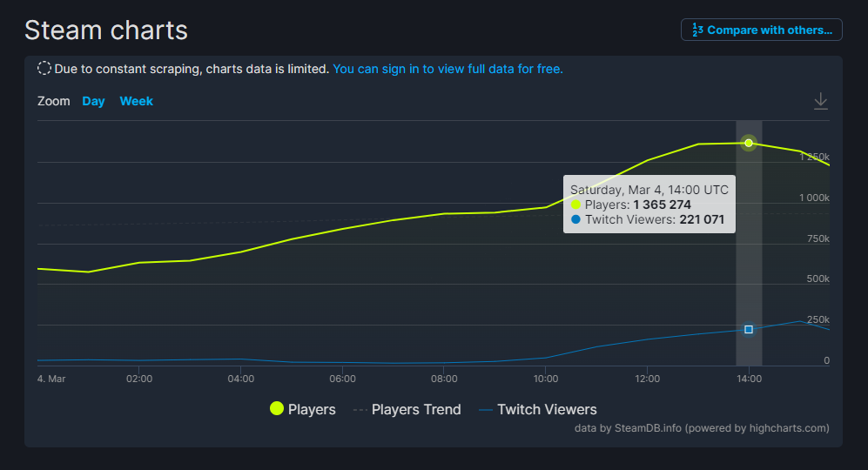
Task: Click the Twitch Viewers square marker at 14:00
Action: click(749, 329)
